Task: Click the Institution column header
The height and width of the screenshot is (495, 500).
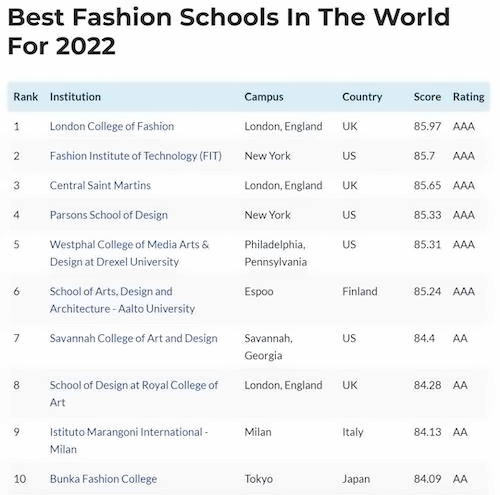Action: (75, 97)
